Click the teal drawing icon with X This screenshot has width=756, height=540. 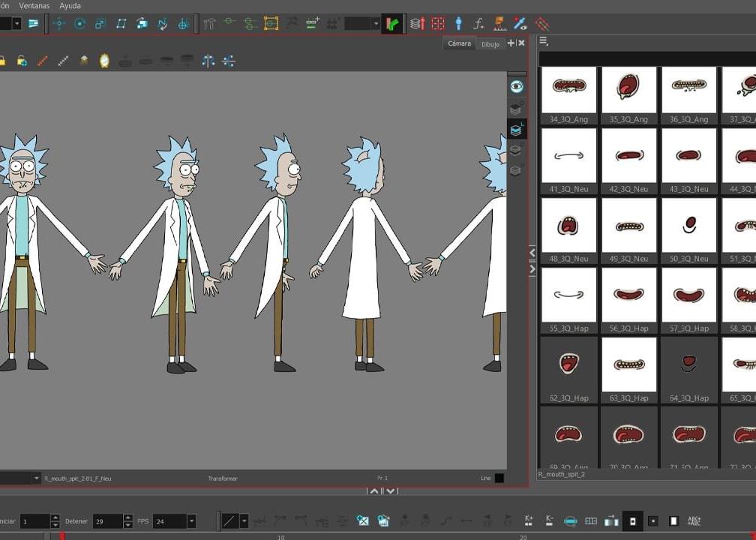click(362, 520)
